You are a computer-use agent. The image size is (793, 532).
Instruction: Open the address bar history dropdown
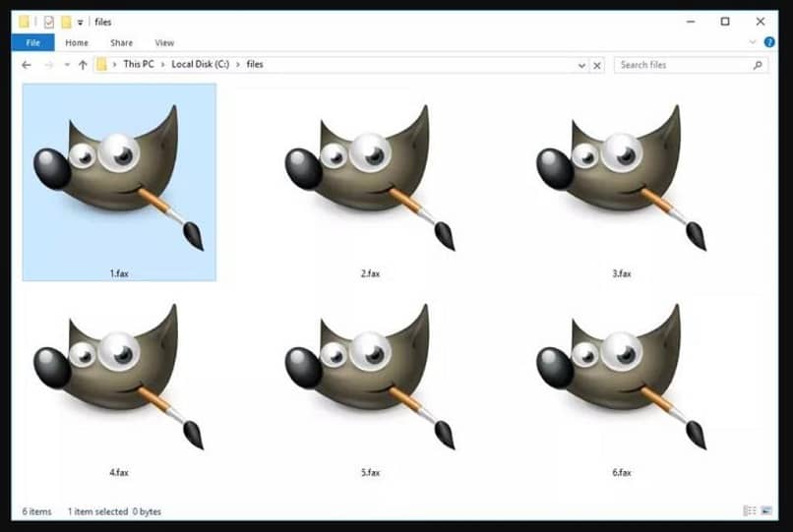[581, 65]
